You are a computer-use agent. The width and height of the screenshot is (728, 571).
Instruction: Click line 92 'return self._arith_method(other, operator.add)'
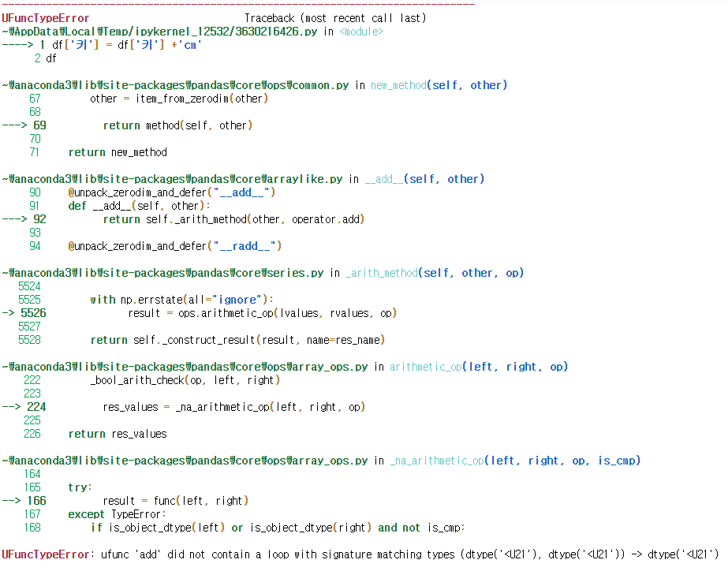(x=233, y=219)
